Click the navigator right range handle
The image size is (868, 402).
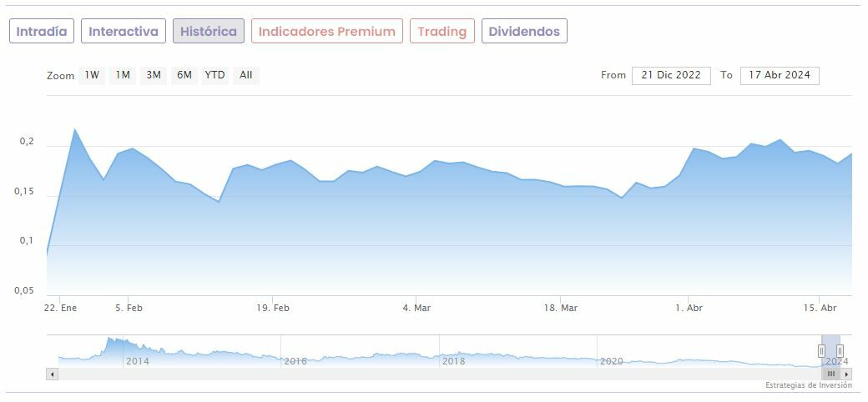coord(840,351)
